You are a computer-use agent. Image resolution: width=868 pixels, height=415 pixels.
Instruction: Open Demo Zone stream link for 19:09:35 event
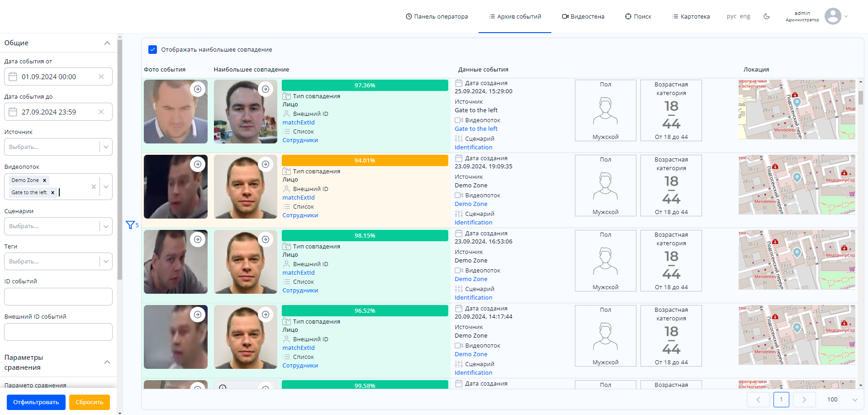click(x=471, y=204)
